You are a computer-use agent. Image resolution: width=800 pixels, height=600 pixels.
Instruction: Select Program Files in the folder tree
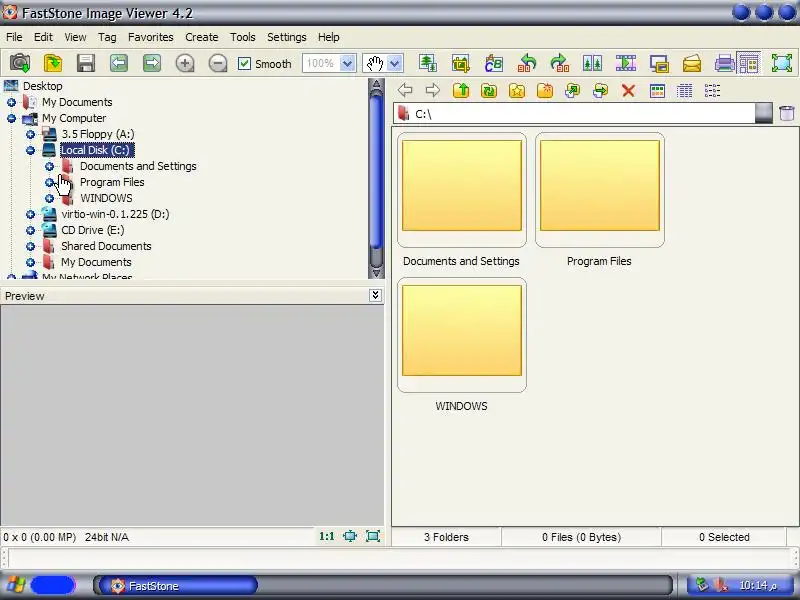pyautogui.click(x=112, y=182)
